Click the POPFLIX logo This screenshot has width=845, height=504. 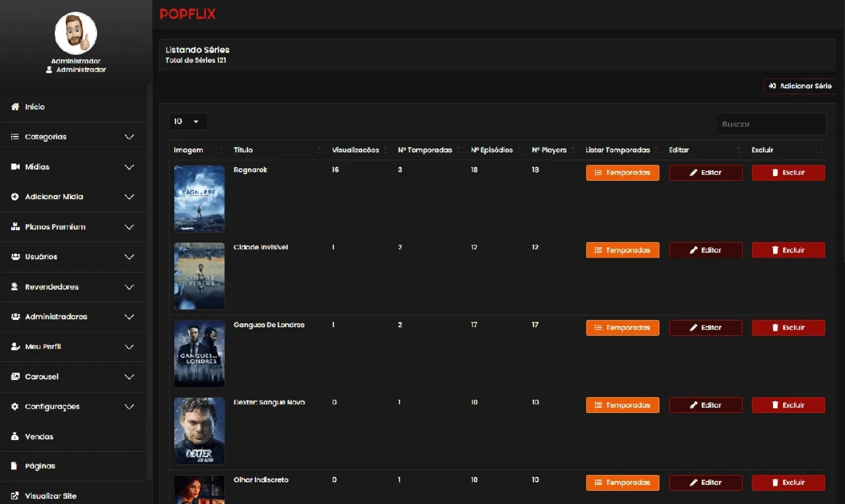[187, 14]
